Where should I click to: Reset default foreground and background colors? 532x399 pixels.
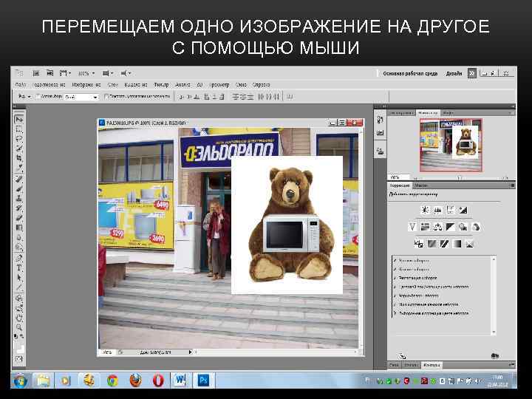[16, 336]
